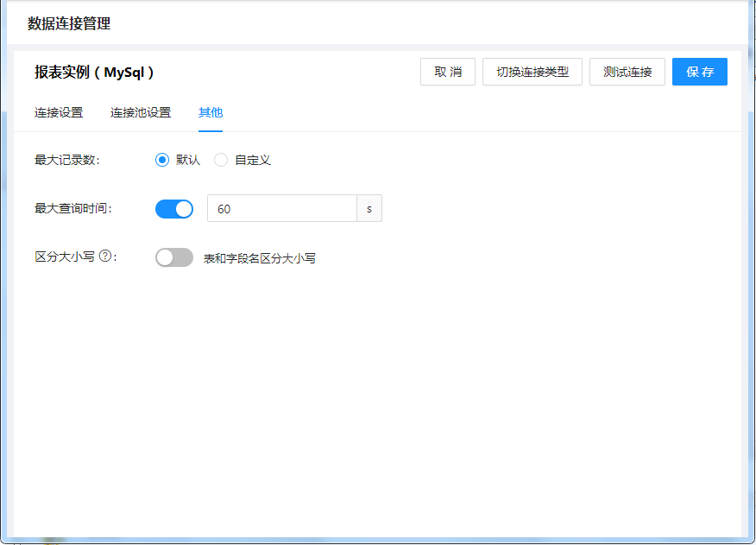Choose 自定义 for max record count
Image resolution: width=756 pixels, height=545 pixels.
tap(221, 160)
